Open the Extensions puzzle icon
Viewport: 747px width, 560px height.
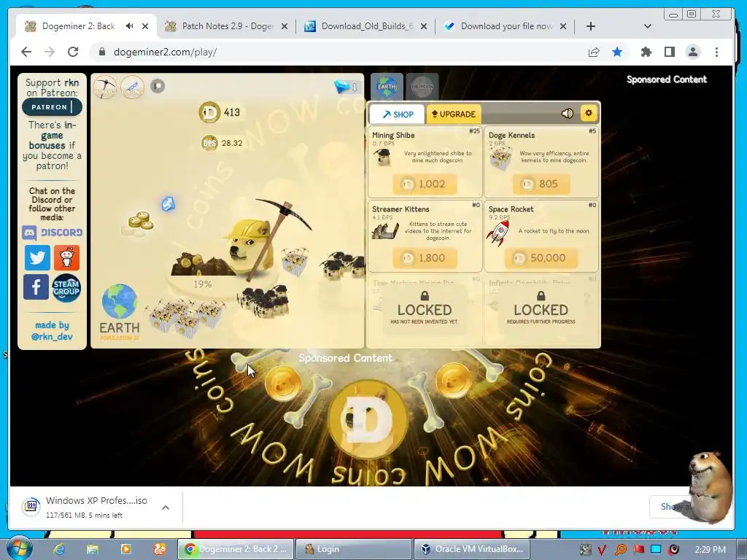(646, 52)
